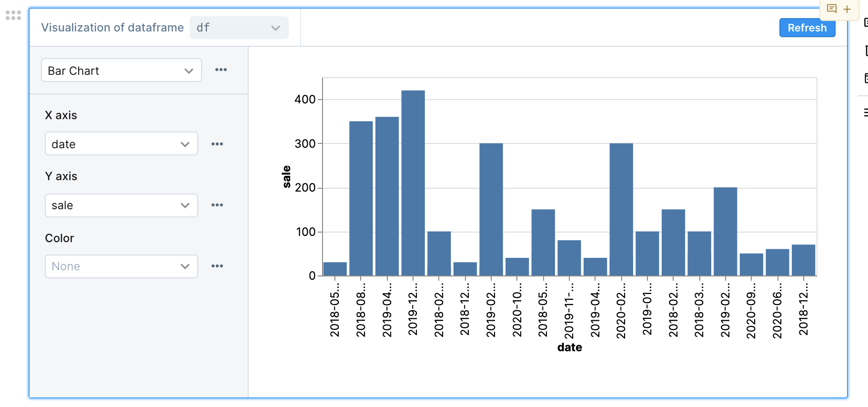Open Y axis more options menu
The image size is (868, 407).
tap(217, 205)
